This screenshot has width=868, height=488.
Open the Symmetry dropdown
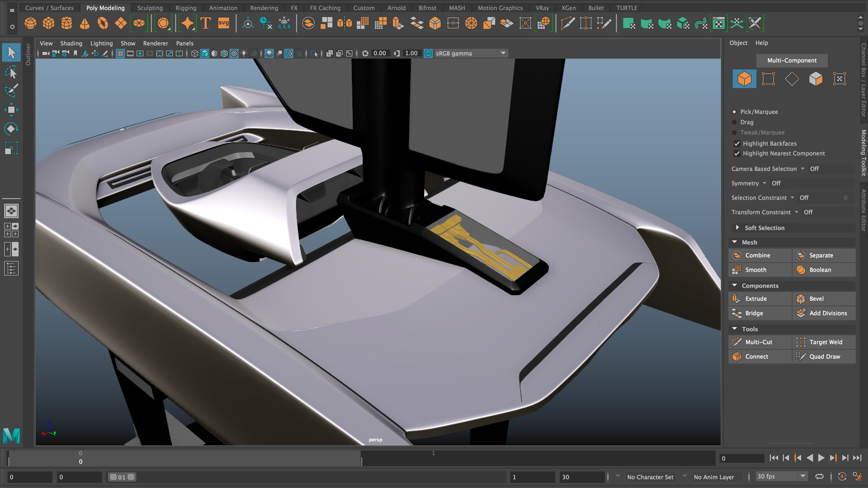click(x=764, y=183)
